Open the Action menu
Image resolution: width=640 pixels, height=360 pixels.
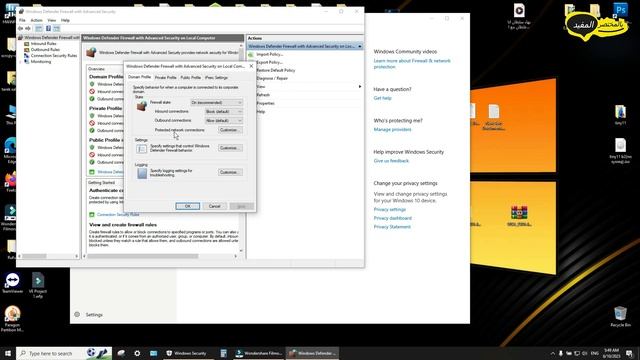pos(36,20)
